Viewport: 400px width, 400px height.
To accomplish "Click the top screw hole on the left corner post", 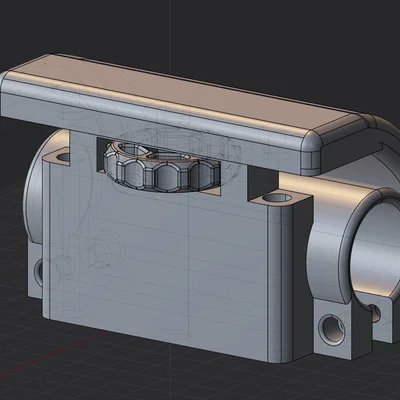I will click(64, 157).
